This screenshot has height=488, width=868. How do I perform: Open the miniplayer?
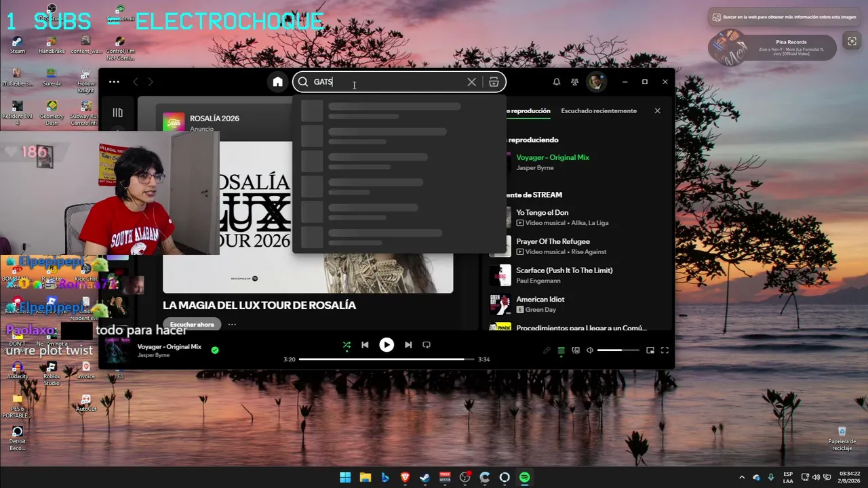(650, 350)
